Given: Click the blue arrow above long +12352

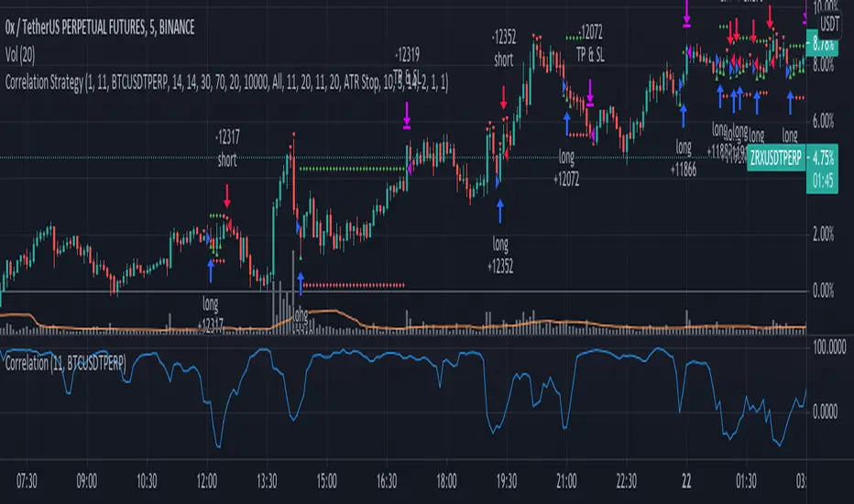Looking at the screenshot, I should [500, 211].
